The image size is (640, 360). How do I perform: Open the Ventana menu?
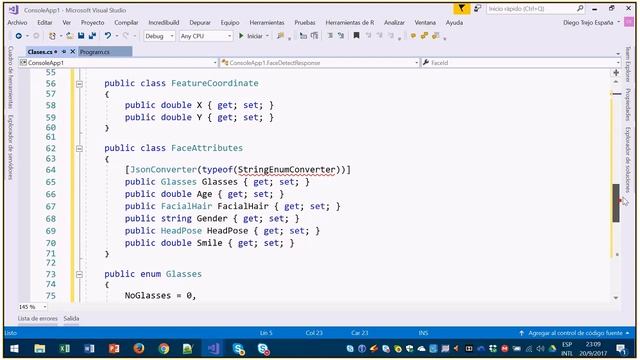coord(425,22)
